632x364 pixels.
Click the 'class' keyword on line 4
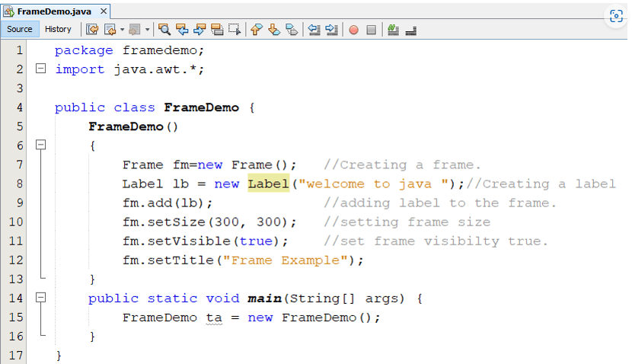tap(134, 107)
